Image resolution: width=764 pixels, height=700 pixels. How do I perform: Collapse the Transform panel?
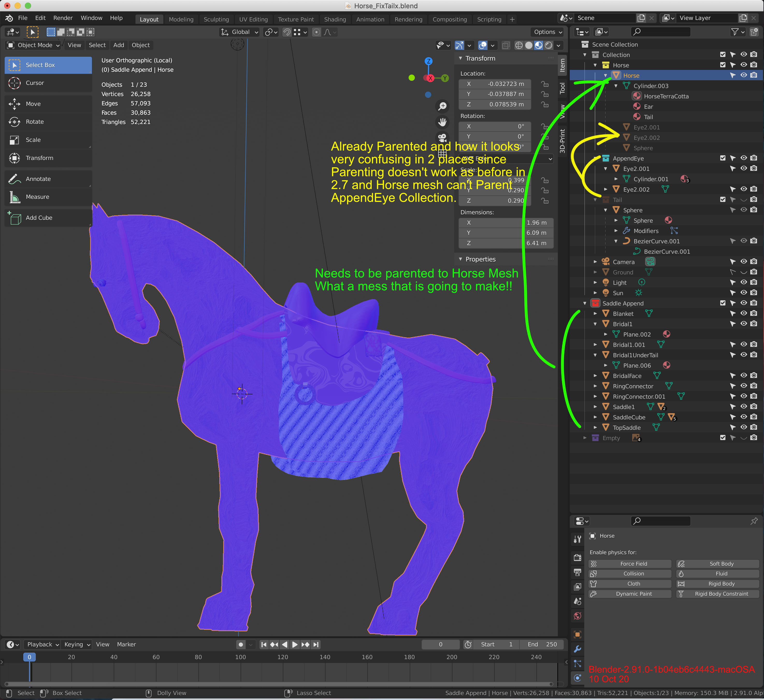pyautogui.click(x=460, y=58)
